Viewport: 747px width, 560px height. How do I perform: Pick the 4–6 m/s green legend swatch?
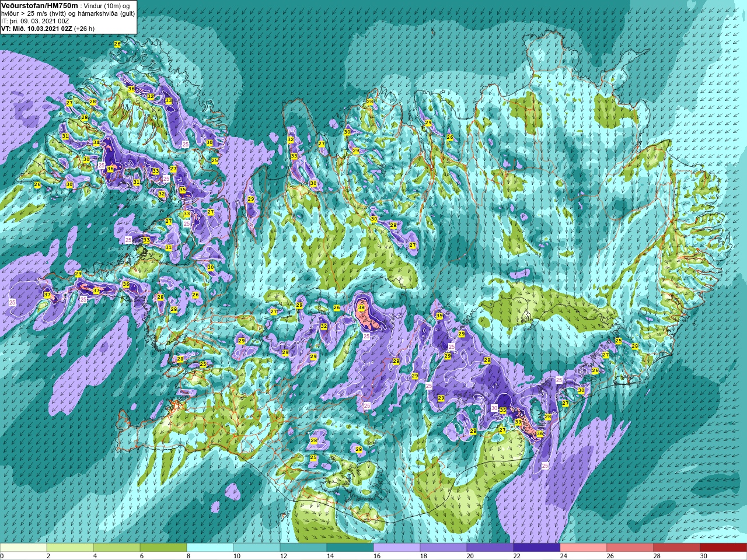pos(117,548)
